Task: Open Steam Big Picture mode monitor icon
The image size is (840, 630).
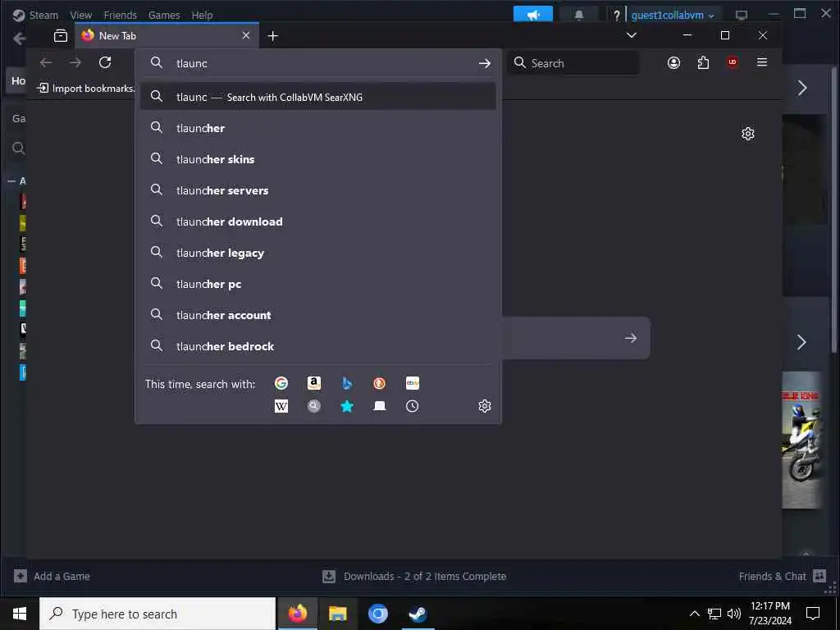Action: click(741, 15)
